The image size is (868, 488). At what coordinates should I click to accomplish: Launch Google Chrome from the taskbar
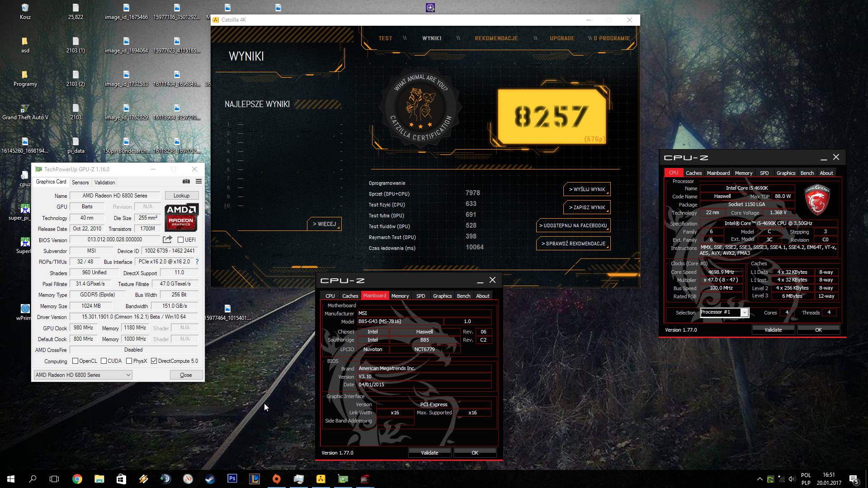[x=77, y=479]
